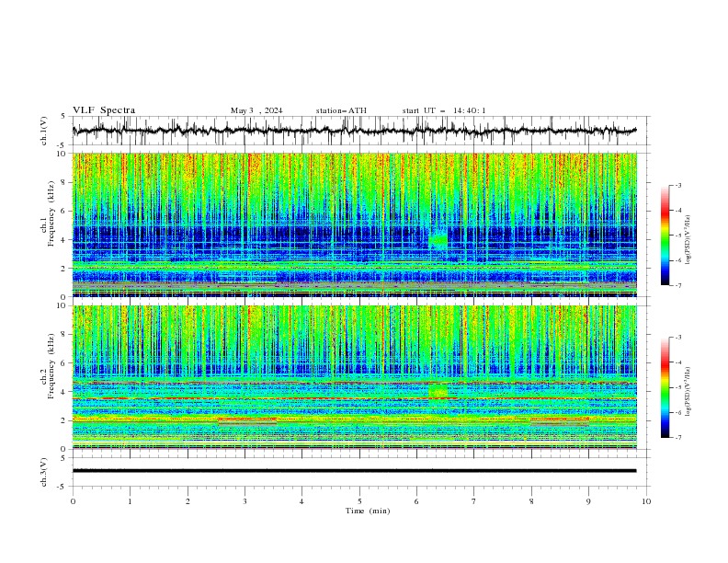This screenshot has height=563, width=728.
Task: Click the red line segment near 2 kHz, minute 8.5, ch.2
Action: (x=560, y=419)
